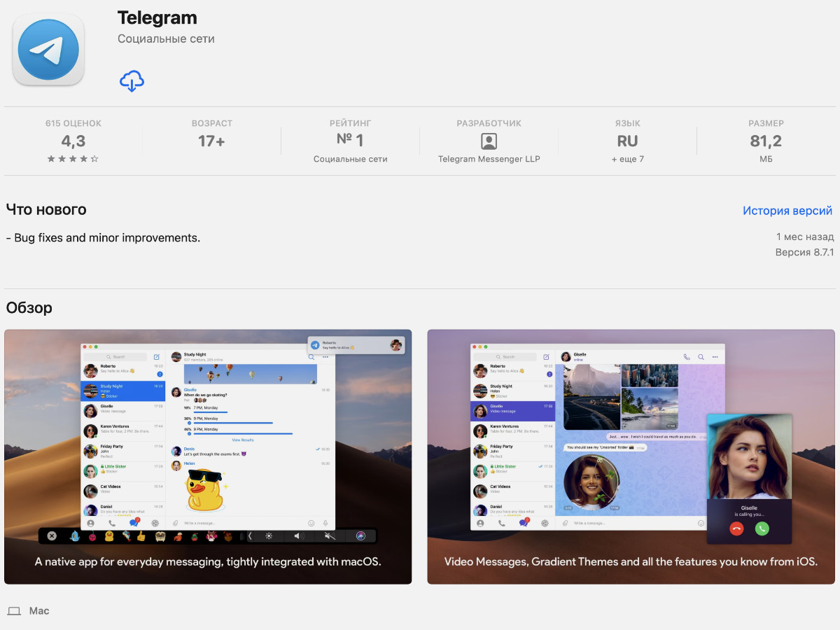Screen dimensions: 840x630
Task: Click the Версия 8.7.1 label
Action: [x=804, y=253]
